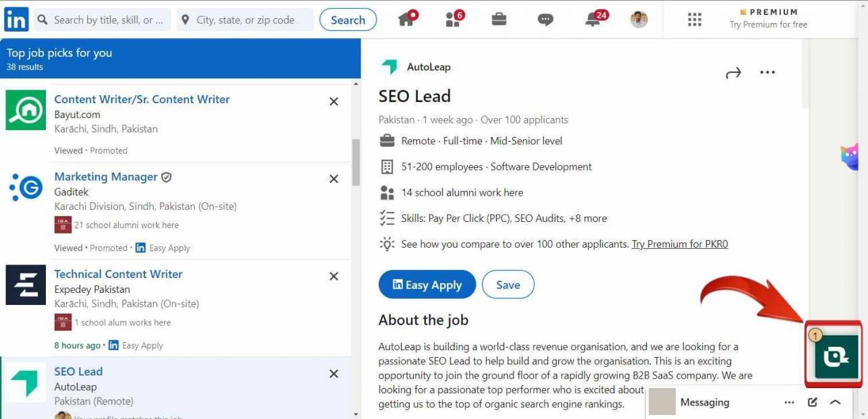Dismiss the Marketing Manager job

click(333, 179)
